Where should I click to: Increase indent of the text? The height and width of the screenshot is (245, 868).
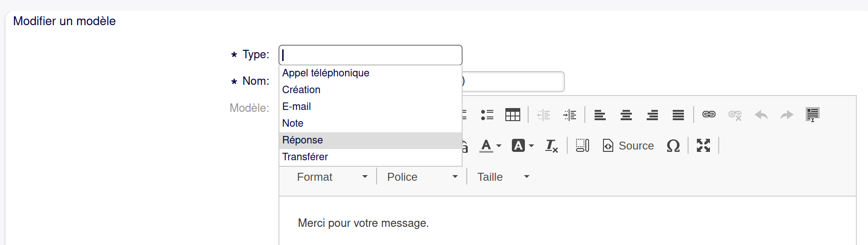[570, 115]
